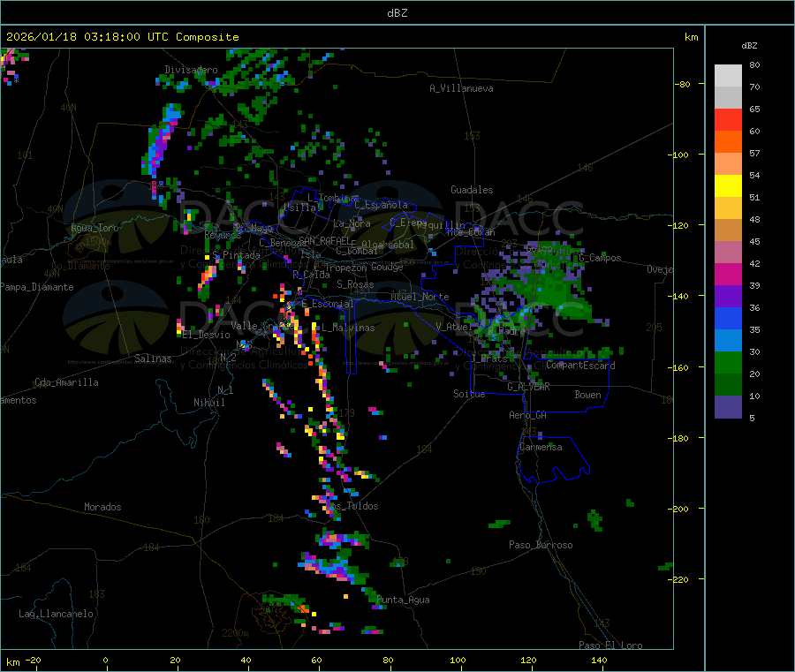Click the Guadales map label
The width and height of the screenshot is (795, 672).
pos(472,190)
